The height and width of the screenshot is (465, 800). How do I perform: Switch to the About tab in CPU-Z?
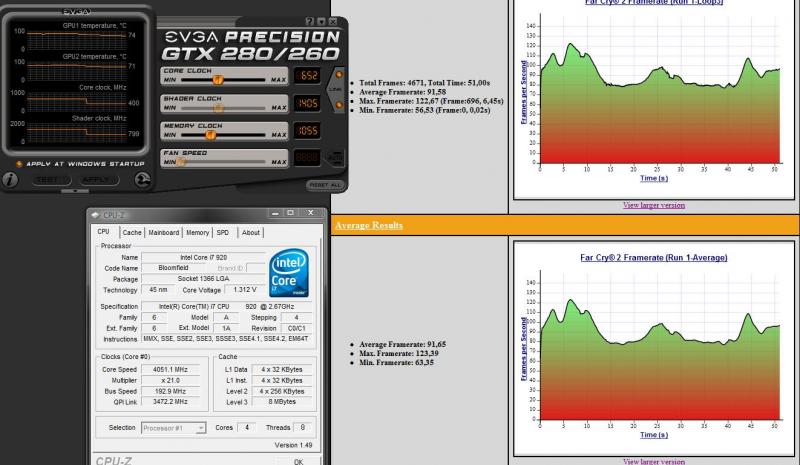coord(251,233)
